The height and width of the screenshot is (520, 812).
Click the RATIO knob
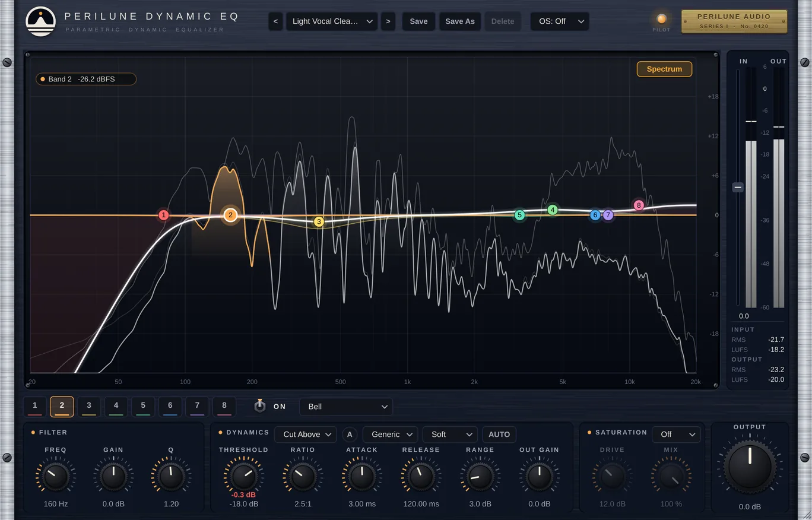(x=303, y=477)
